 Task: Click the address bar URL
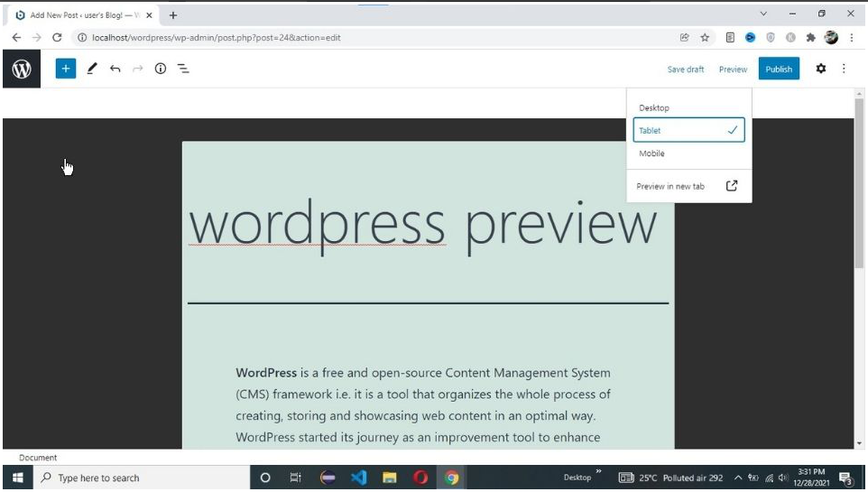[x=216, y=38]
